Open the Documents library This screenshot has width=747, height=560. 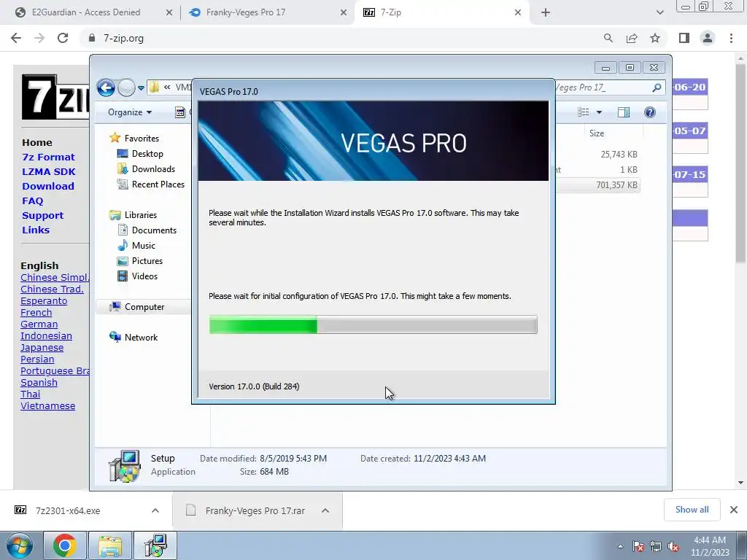pos(154,230)
